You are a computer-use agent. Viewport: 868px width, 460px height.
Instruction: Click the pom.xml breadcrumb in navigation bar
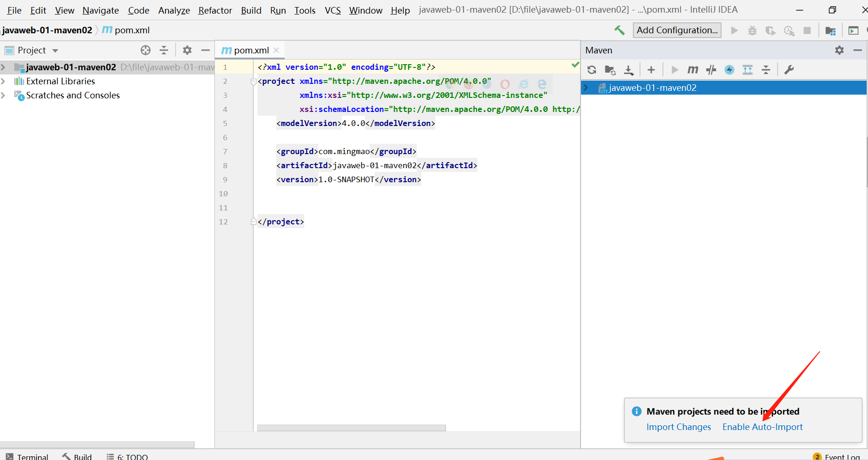click(126, 30)
